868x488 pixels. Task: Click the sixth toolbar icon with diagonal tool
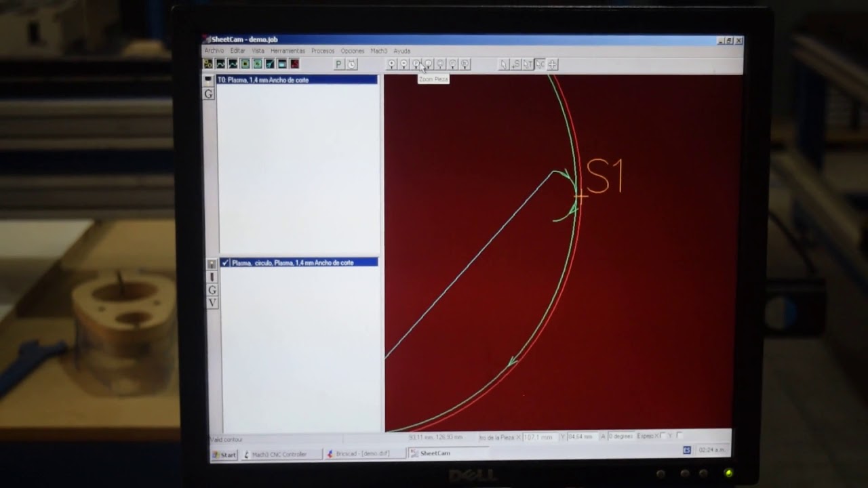[270, 64]
